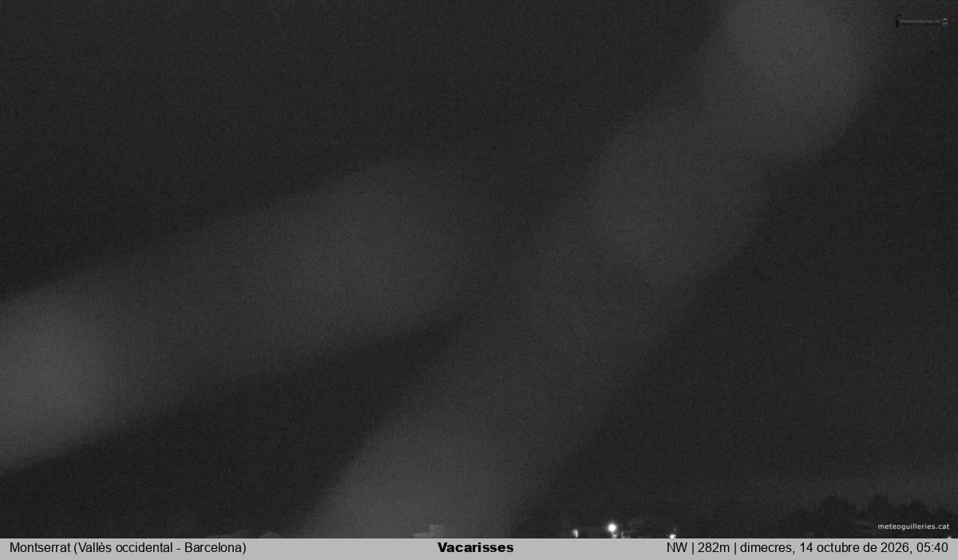Click the faint light left of the bright lamp
958x560 pixels.
(575, 533)
